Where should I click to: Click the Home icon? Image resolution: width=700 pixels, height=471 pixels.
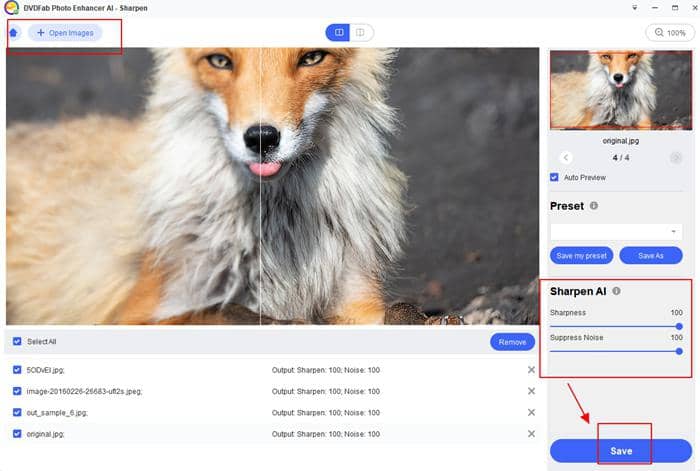click(13, 33)
